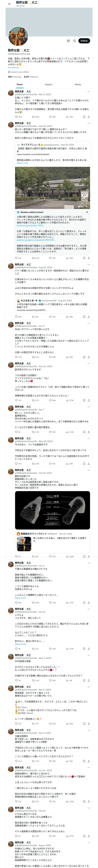Click the back arrow at top
Screen dimensions: 98x868
click(x=9, y=4)
